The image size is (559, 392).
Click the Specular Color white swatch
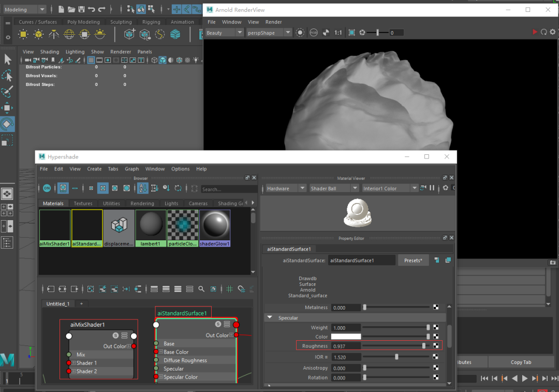(x=346, y=337)
